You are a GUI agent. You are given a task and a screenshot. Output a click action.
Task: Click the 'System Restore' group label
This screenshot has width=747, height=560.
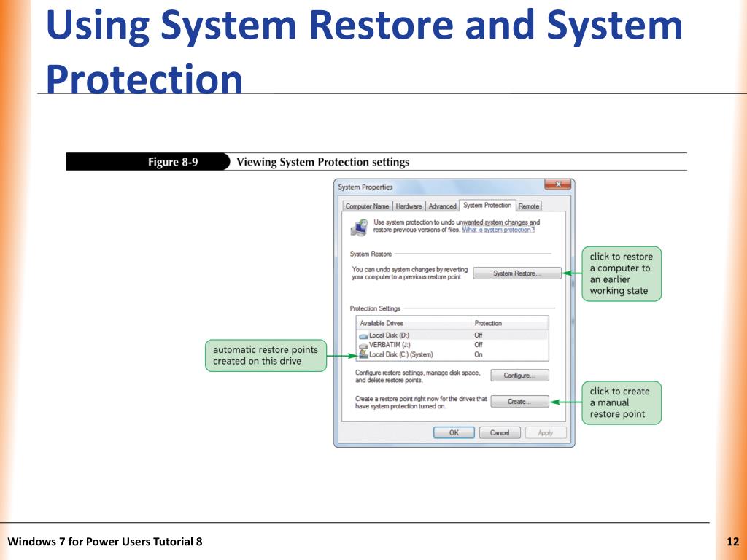pyautogui.click(x=371, y=254)
